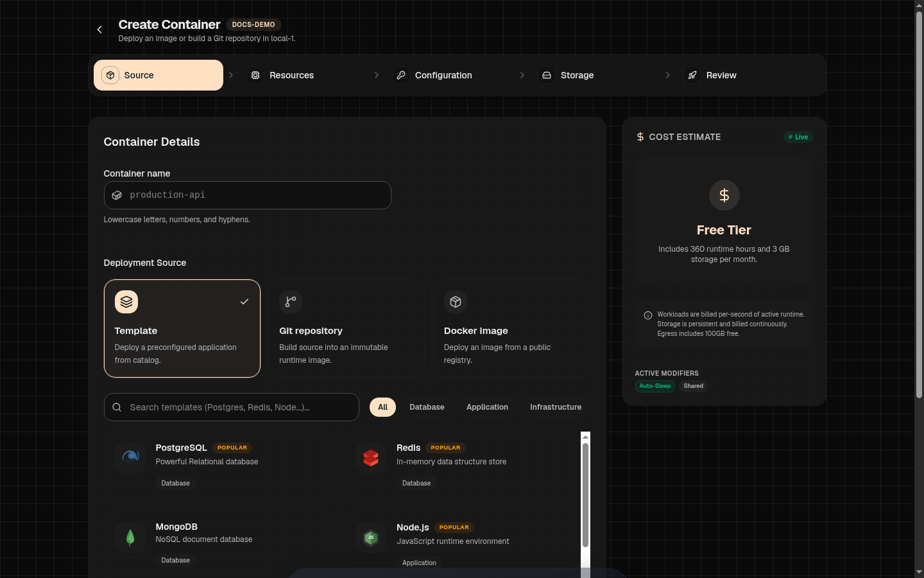Click the large dollar circle above Free Tier
This screenshot has height=578, width=924.
(724, 195)
